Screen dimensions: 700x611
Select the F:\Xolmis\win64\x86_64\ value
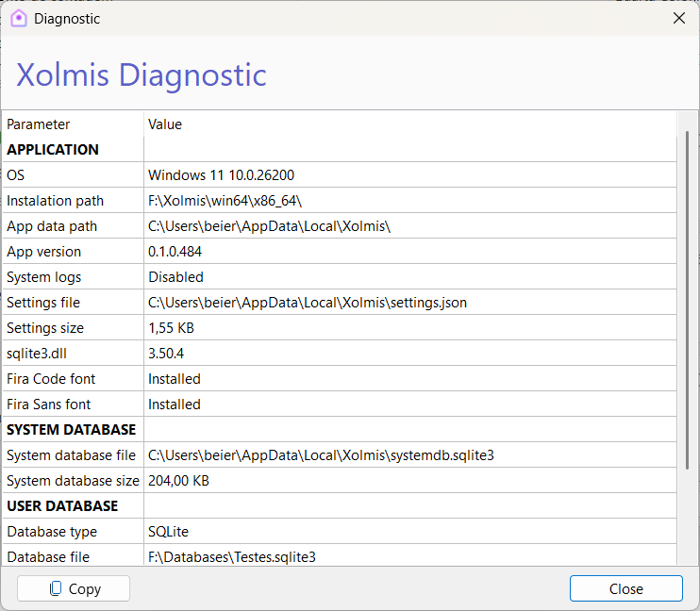(x=410, y=201)
